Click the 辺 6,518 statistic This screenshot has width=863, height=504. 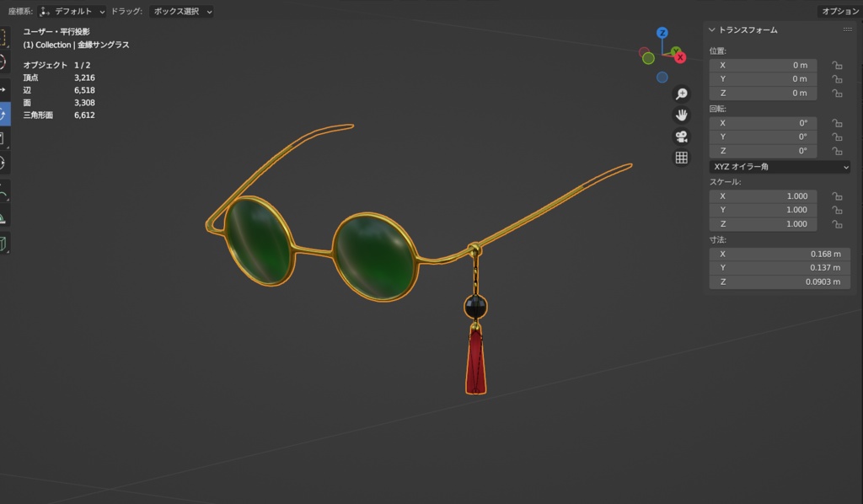point(59,90)
